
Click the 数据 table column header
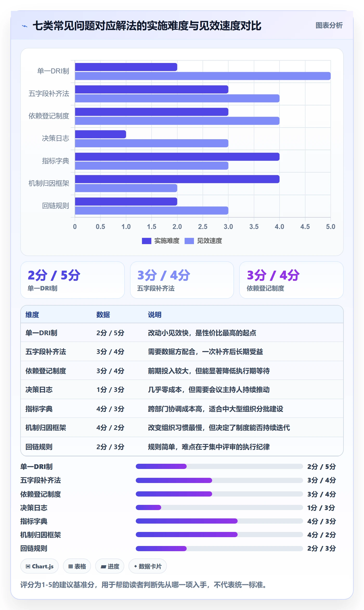pyautogui.click(x=103, y=315)
